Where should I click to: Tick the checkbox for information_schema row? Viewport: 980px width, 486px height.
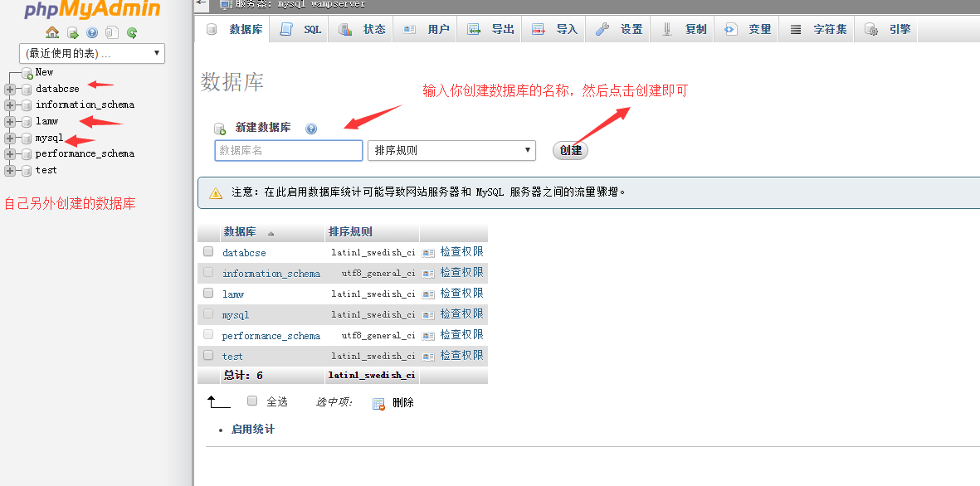click(208, 272)
